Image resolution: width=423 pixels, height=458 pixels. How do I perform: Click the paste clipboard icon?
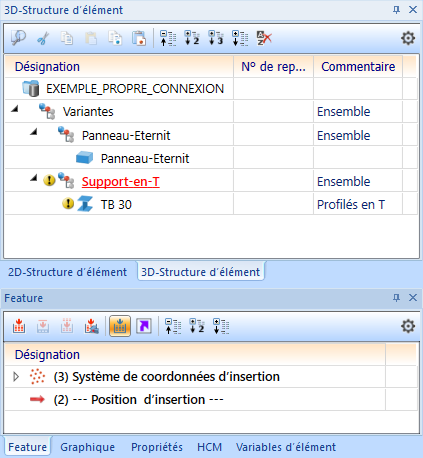[x=91, y=38]
